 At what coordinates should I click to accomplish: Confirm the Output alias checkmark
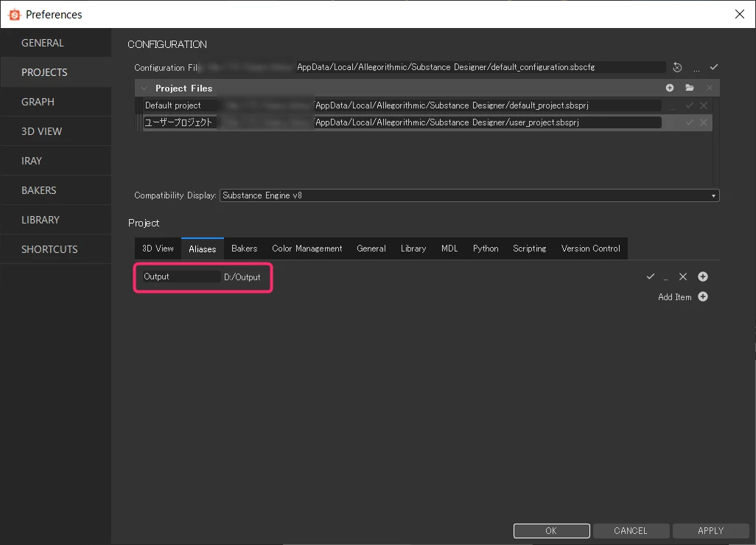(x=651, y=277)
